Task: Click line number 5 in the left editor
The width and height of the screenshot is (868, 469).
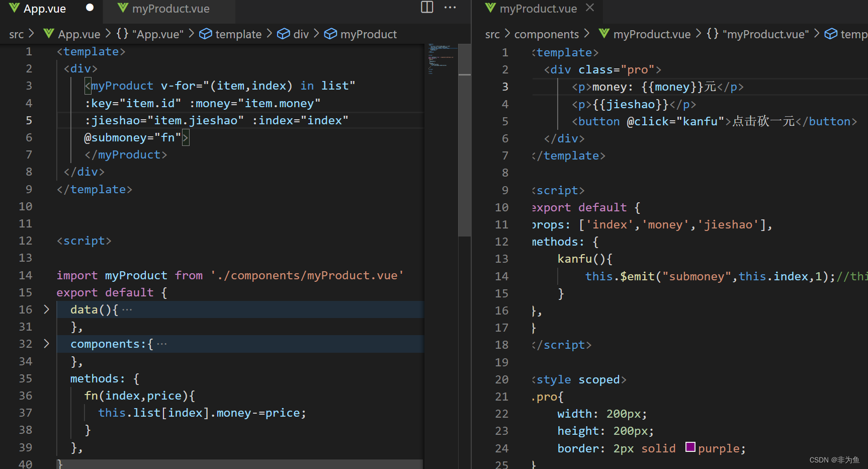Action: 29,120
